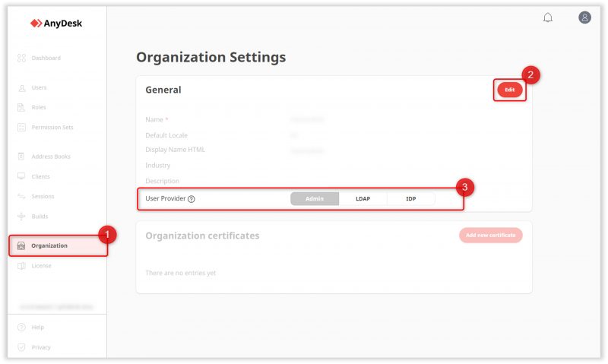
Task: Click the User Provider help tooltip icon
Action: click(192, 199)
